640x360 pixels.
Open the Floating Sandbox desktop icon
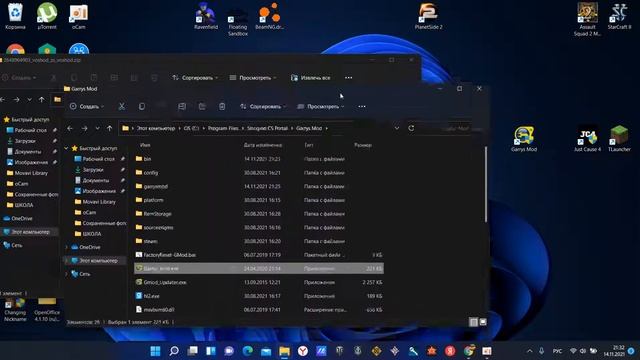(x=238, y=21)
